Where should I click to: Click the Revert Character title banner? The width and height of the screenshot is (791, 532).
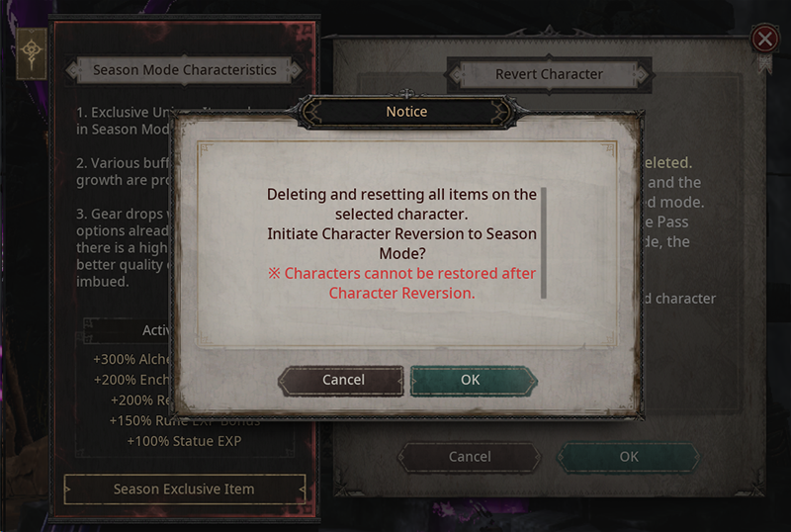549,74
